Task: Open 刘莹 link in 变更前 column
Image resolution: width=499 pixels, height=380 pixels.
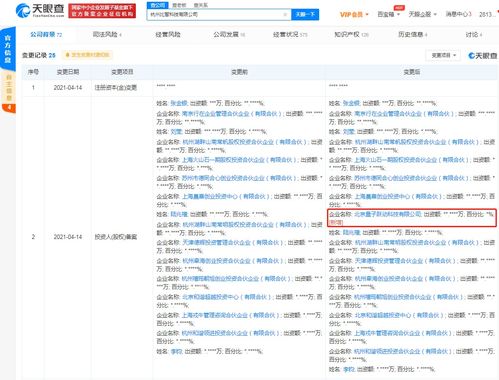Action: point(176,132)
